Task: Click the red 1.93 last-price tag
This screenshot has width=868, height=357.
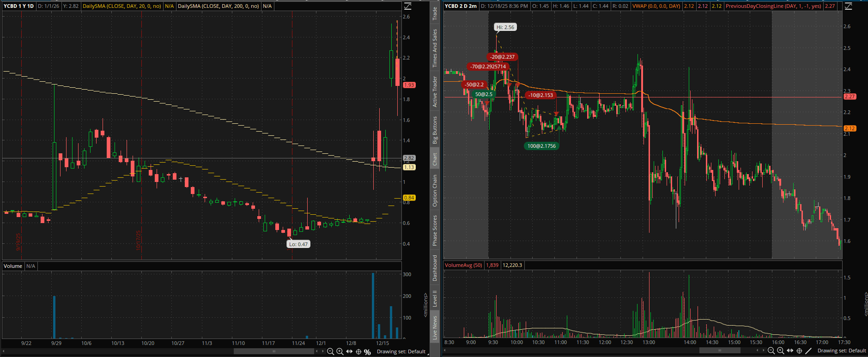Action: [409, 85]
